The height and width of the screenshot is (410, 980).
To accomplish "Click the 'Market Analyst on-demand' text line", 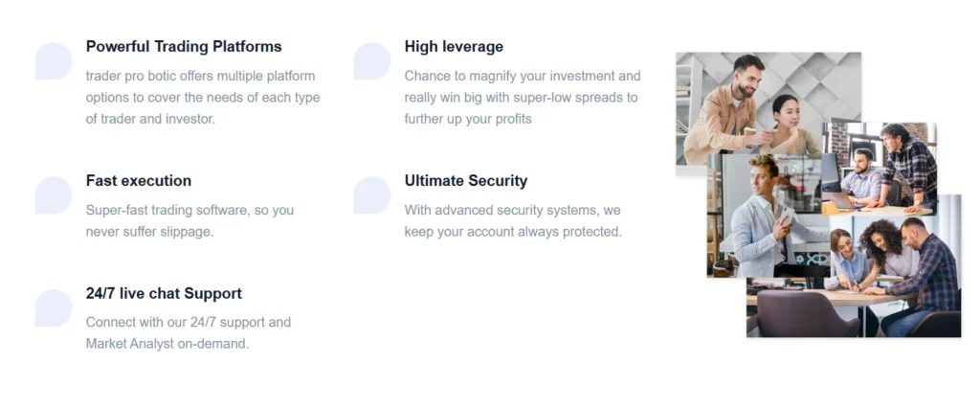I will [167, 344].
